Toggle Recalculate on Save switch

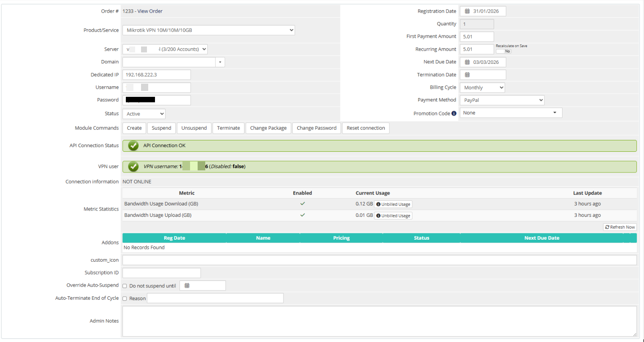click(x=503, y=51)
